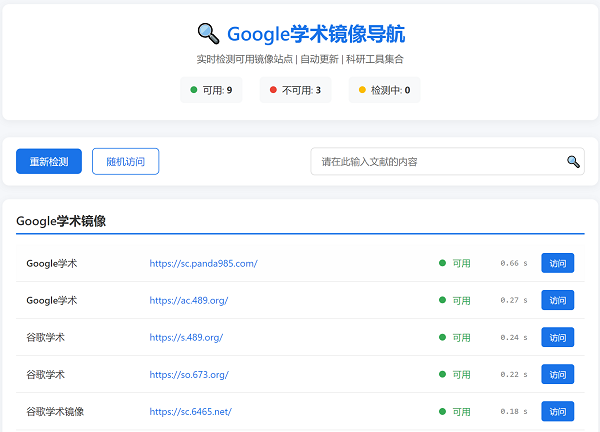Click the 随机访问 button
Viewport: 600px width, 432px height.
click(126, 161)
